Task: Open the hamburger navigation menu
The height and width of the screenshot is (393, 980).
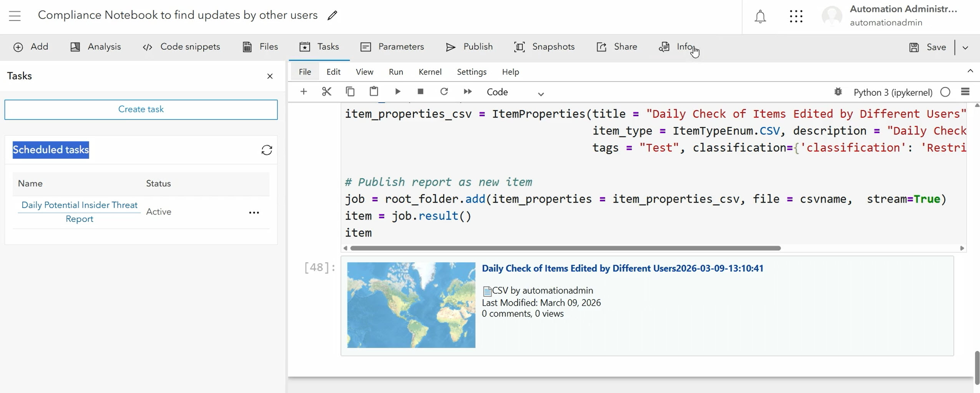Action: tap(15, 16)
